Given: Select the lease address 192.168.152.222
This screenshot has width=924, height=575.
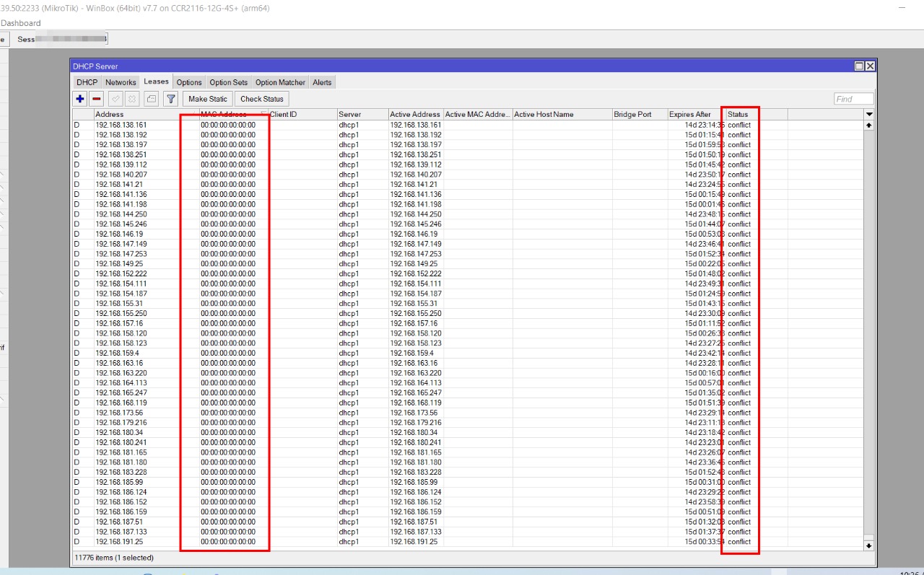Looking at the screenshot, I should coord(121,273).
